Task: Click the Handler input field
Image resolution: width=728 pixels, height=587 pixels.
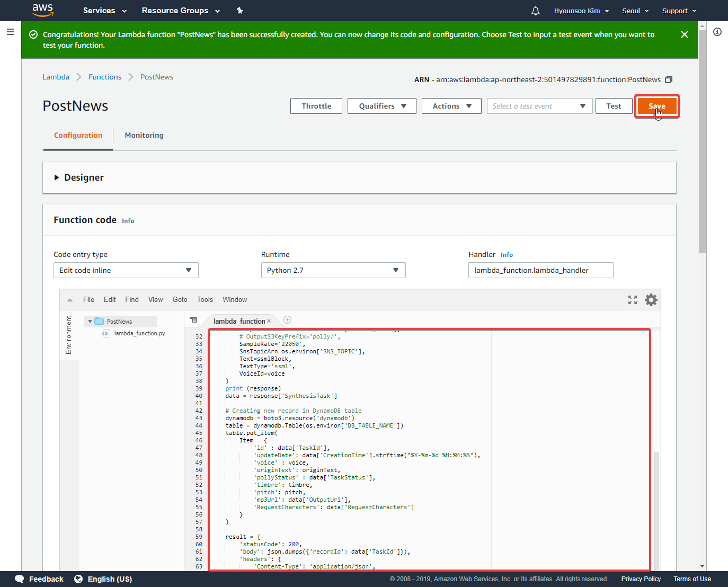Action: [x=541, y=270]
